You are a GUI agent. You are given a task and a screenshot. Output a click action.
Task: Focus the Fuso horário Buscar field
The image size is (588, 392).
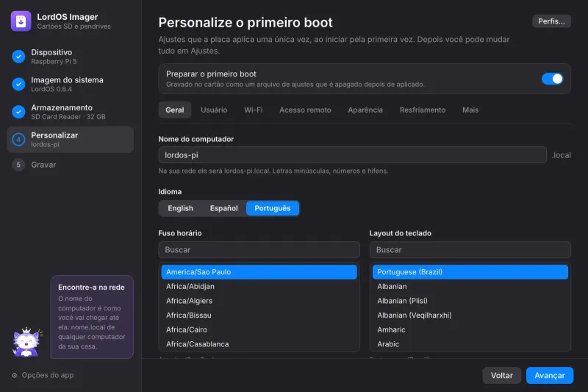[259, 250]
